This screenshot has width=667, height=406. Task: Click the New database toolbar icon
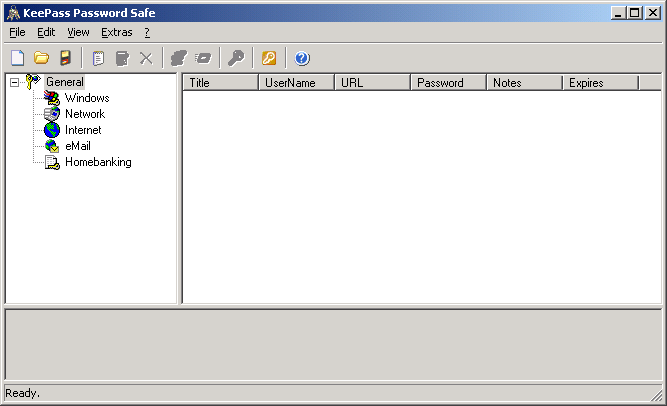tap(17, 58)
